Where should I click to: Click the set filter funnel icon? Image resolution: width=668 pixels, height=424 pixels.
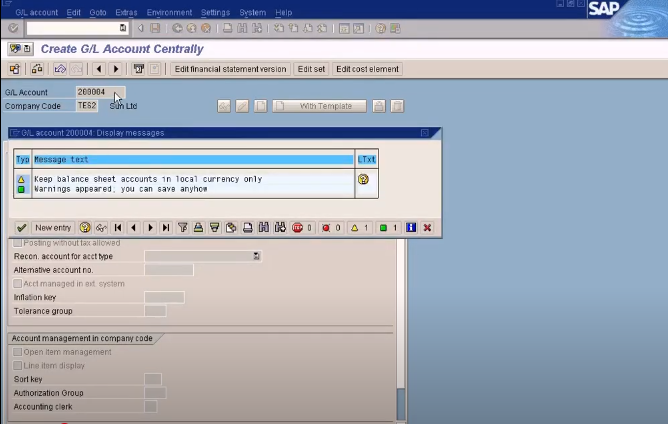[x=182, y=228]
